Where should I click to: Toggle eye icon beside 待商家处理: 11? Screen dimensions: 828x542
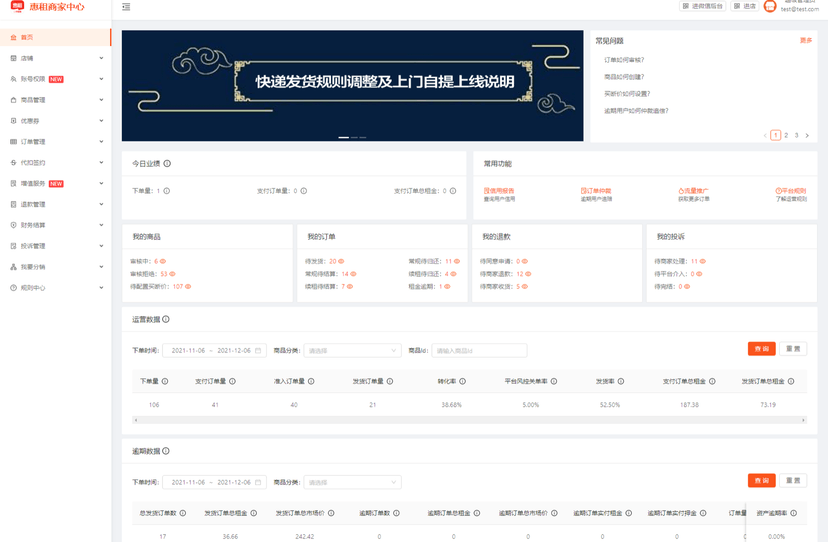click(703, 261)
